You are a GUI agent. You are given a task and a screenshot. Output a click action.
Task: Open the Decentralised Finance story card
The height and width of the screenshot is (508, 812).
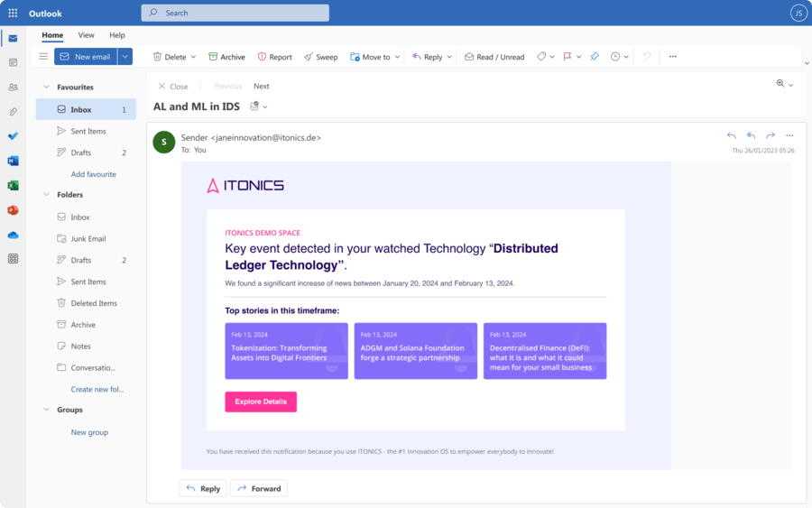tap(545, 351)
